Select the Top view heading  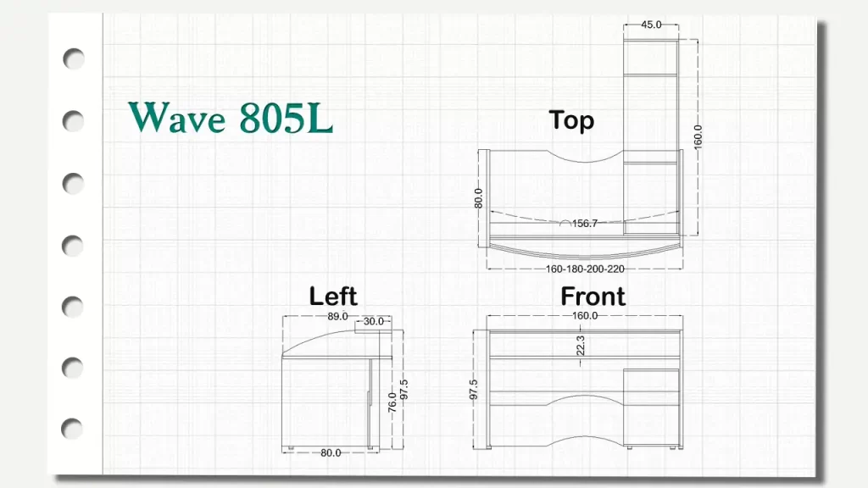(x=571, y=120)
